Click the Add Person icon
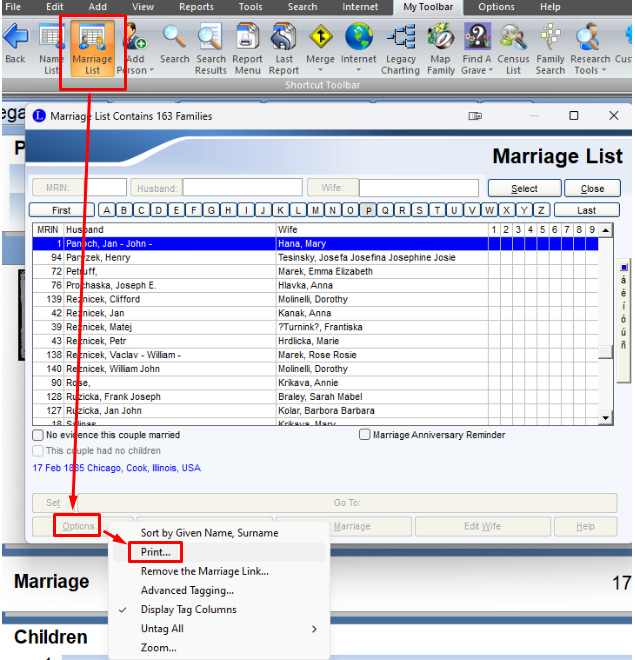Screen dimensions: 635x660 click(x=136, y=37)
